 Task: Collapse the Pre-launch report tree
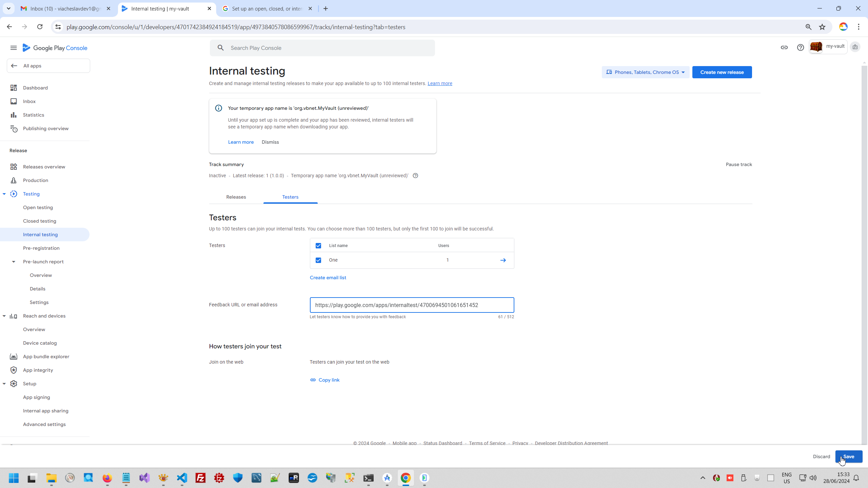[14, 262]
